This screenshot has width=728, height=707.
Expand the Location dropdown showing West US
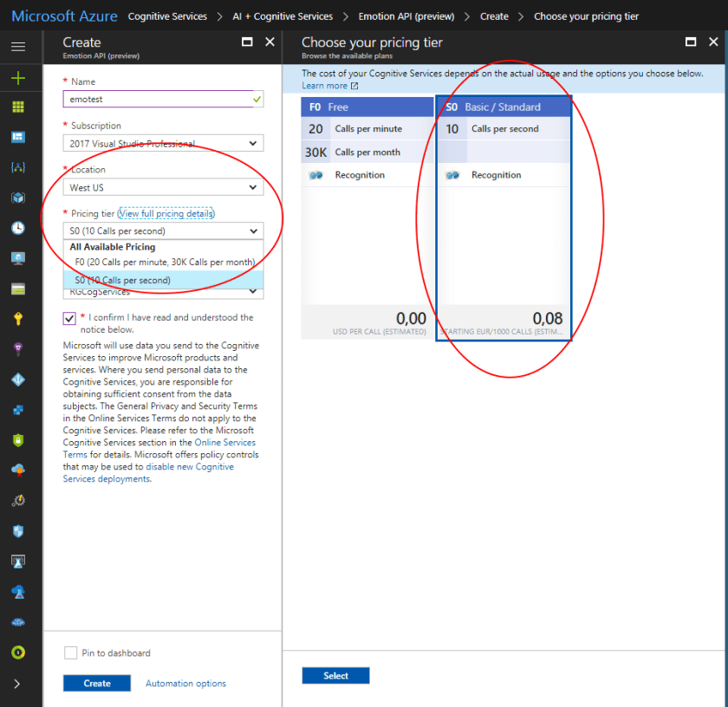click(x=163, y=187)
